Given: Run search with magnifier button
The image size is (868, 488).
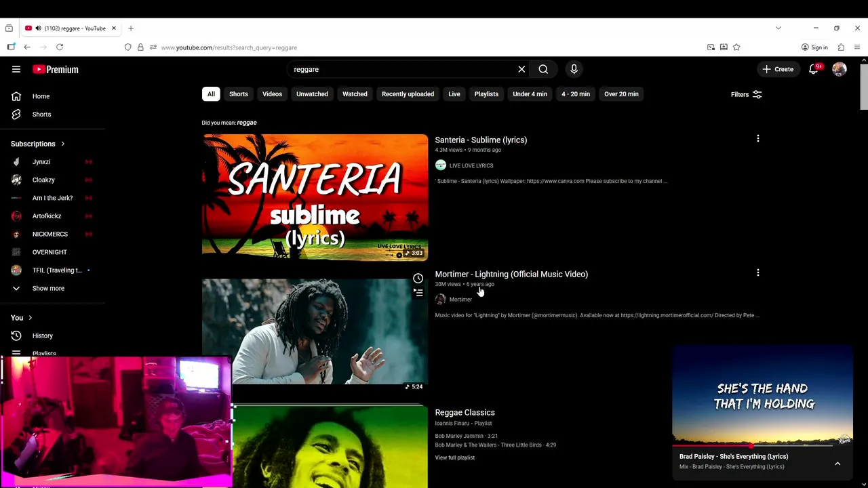Looking at the screenshot, I should tap(543, 69).
